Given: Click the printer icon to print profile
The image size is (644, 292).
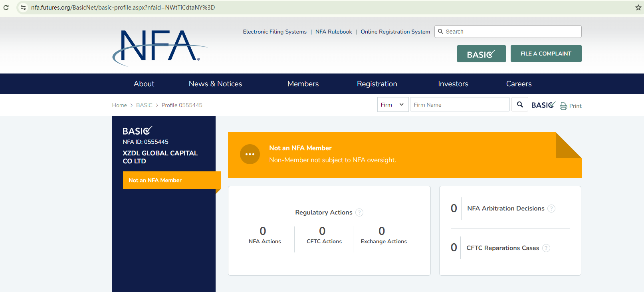Looking at the screenshot, I should (563, 106).
